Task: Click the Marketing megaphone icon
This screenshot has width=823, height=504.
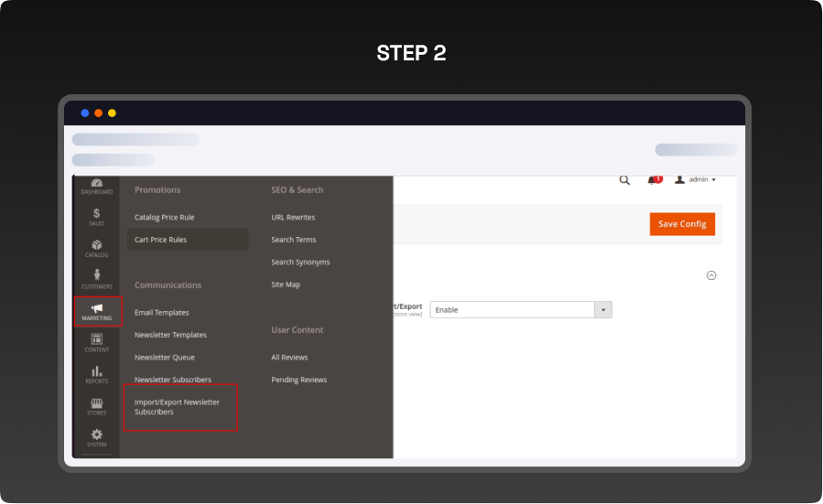Action: [x=97, y=309]
